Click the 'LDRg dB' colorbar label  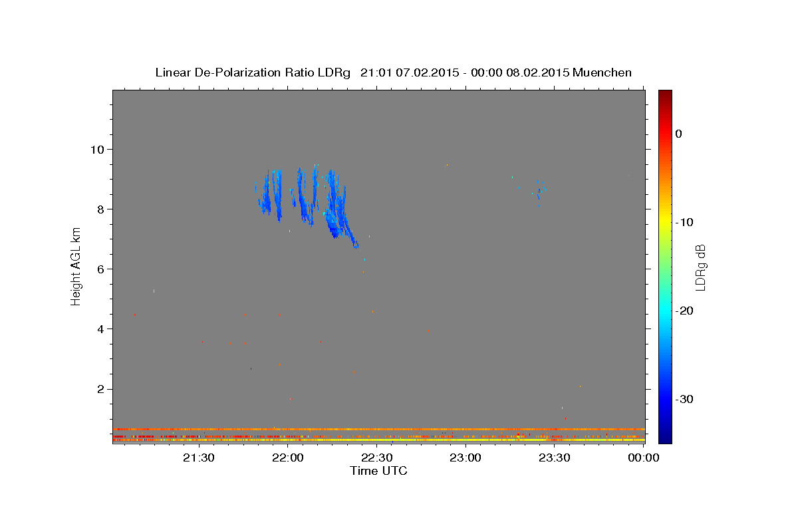[x=700, y=267]
